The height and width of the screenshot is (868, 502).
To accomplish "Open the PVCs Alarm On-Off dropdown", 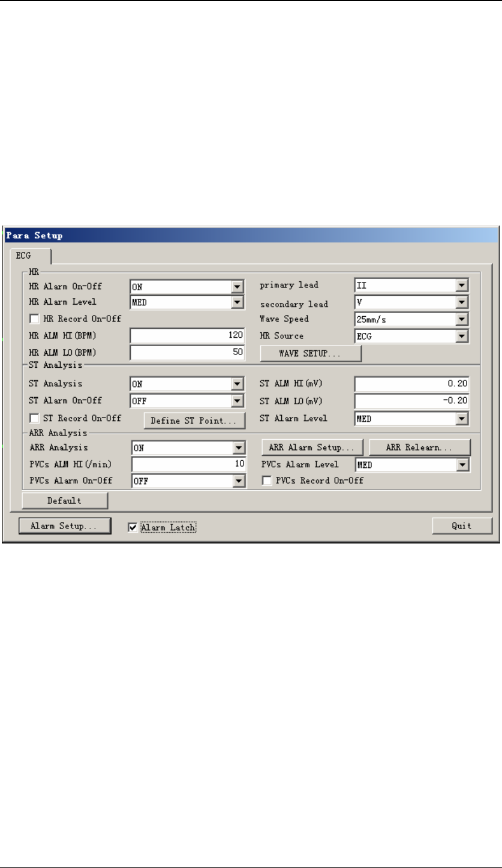I will click(x=188, y=480).
